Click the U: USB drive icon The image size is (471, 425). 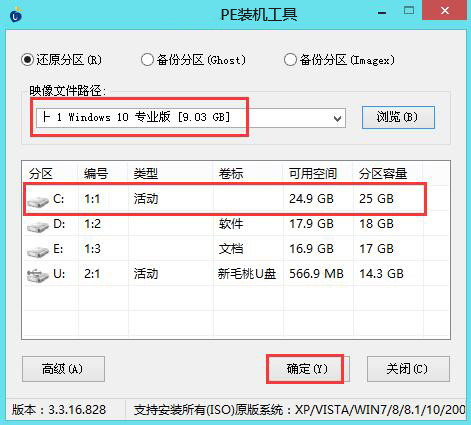click(x=38, y=275)
